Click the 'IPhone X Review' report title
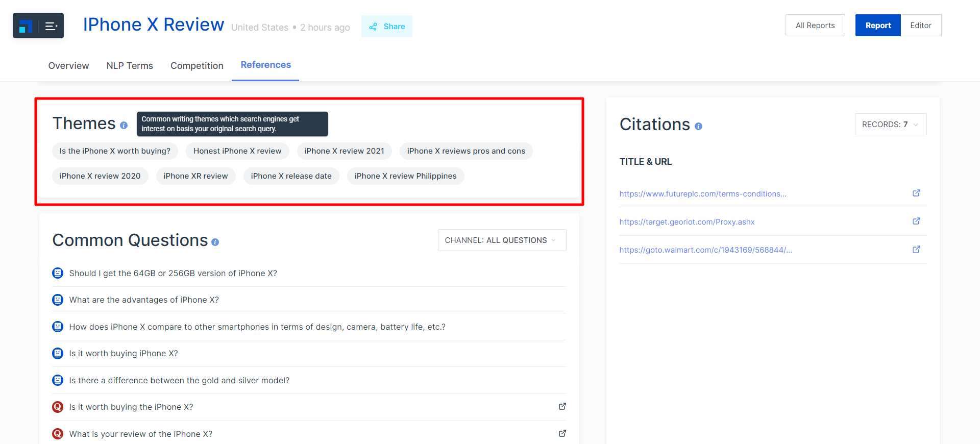 154,24
